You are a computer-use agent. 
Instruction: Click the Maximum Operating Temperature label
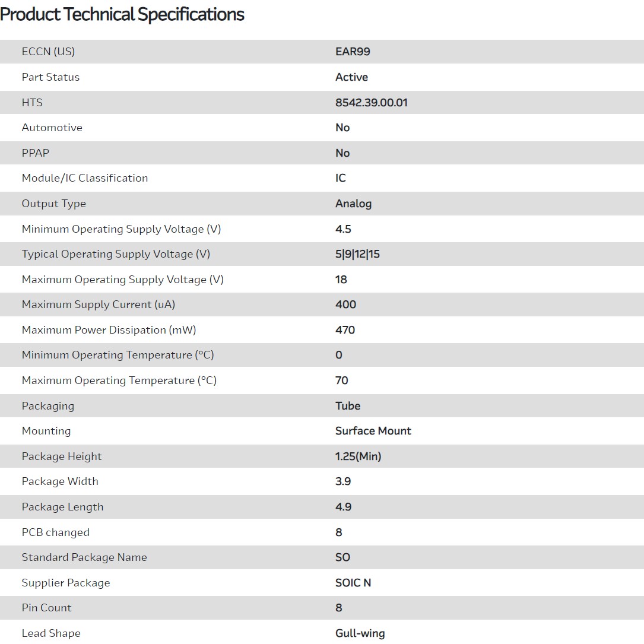click(x=119, y=380)
